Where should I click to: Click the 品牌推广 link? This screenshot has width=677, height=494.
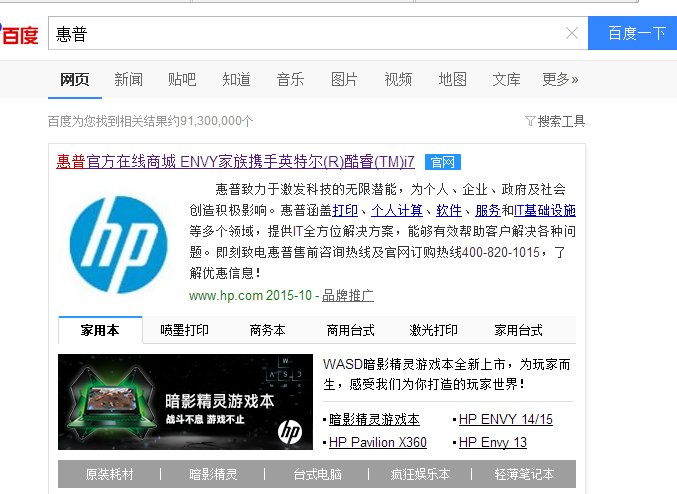click(x=347, y=295)
